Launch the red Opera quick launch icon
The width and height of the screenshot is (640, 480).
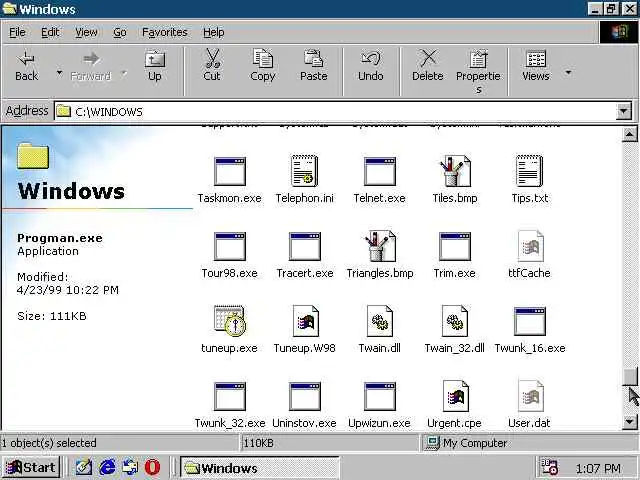(x=152, y=467)
